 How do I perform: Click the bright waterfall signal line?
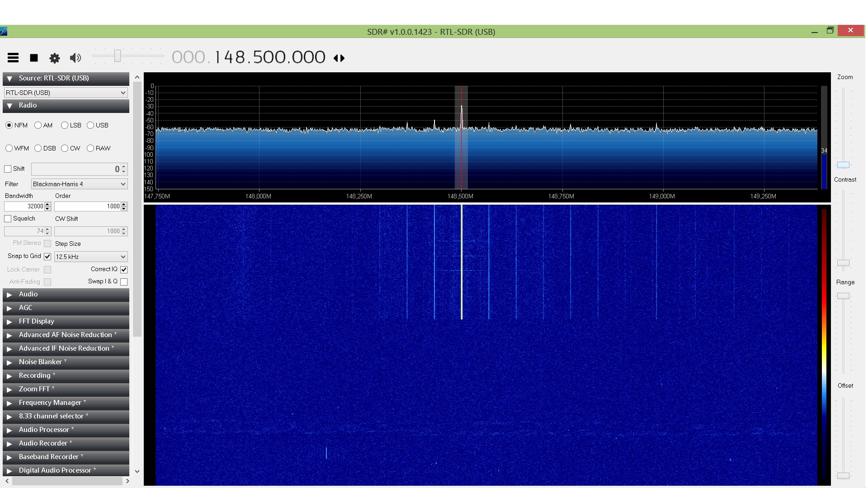pos(462,262)
